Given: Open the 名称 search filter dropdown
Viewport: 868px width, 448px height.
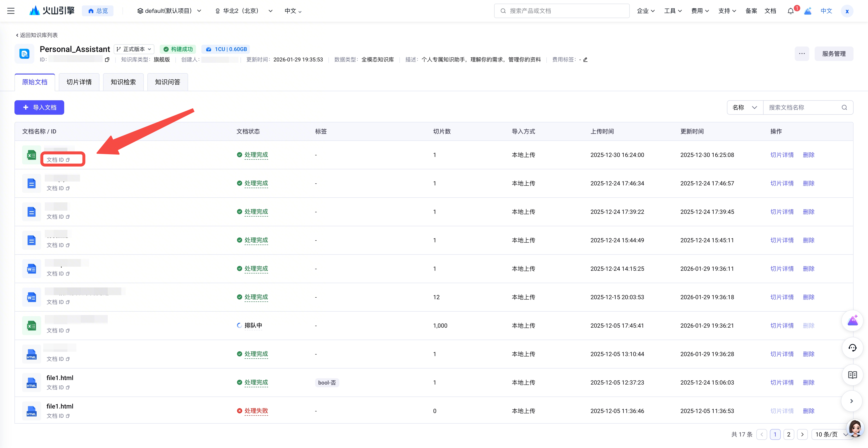Looking at the screenshot, I should tap(745, 107).
